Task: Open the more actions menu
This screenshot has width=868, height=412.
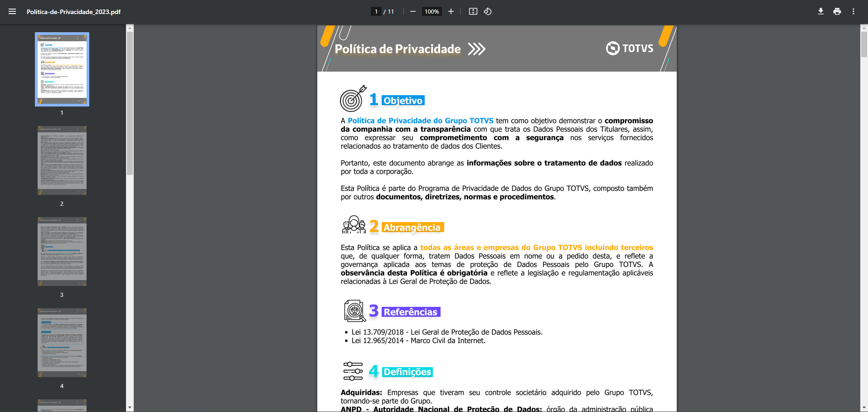Action: click(853, 12)
